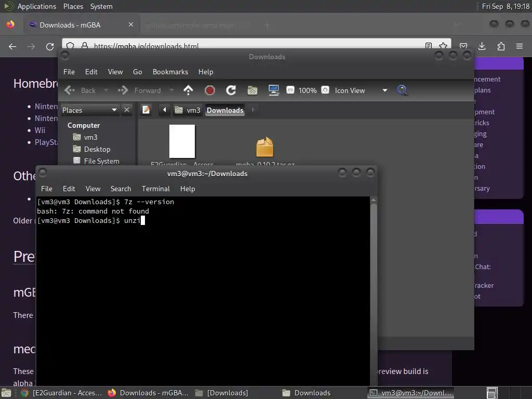Image resolution: width=532 pixels, height=399 pixels.
Task: Click the show desktop icon in bottom panel
Action: 6,393
